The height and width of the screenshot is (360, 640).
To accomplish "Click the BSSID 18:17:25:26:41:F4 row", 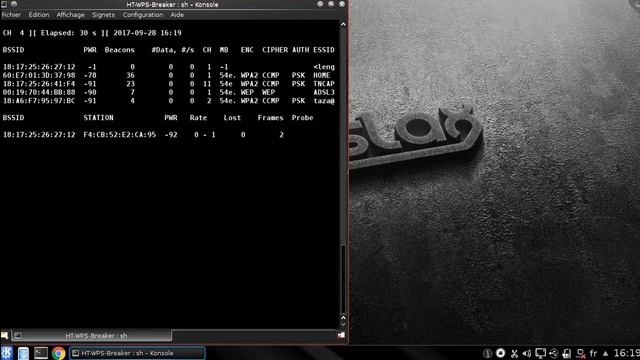I will pos(169,84).
